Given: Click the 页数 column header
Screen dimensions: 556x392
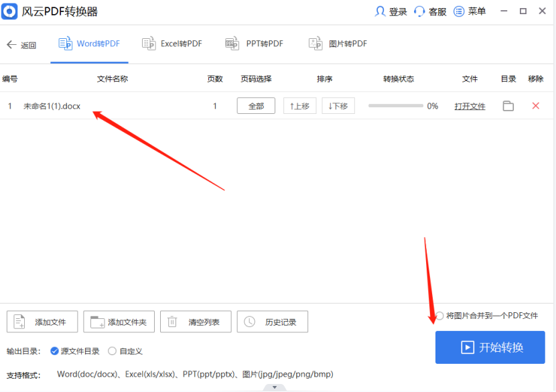Looking at the screenshot, I should click(215, 79).
